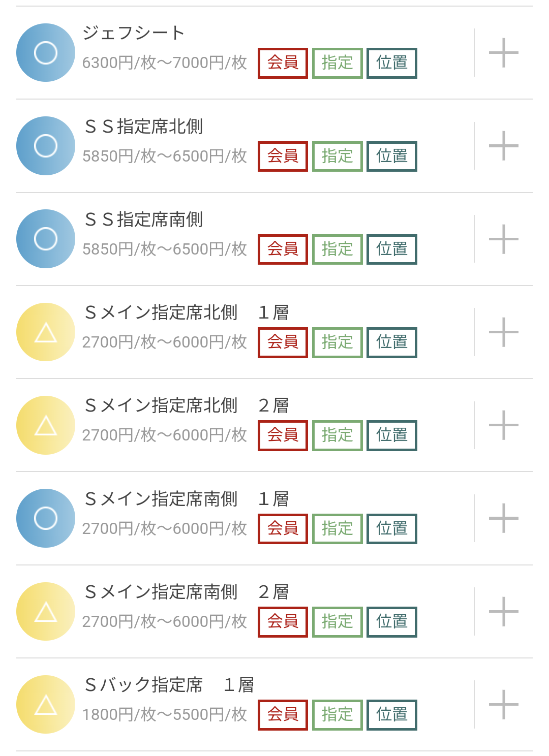
Task: Click yellow triangle icon for Ｓバック指定席 １層
Action: click(x=46, y=705)
